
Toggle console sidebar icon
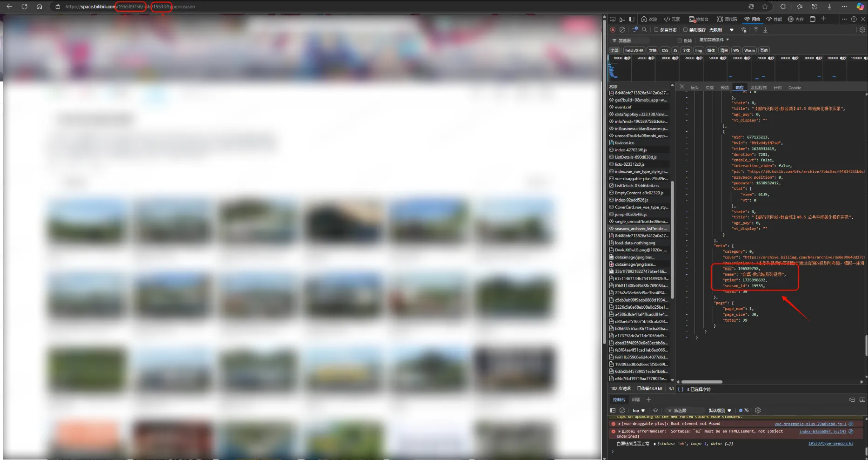[x=613, y=411]
